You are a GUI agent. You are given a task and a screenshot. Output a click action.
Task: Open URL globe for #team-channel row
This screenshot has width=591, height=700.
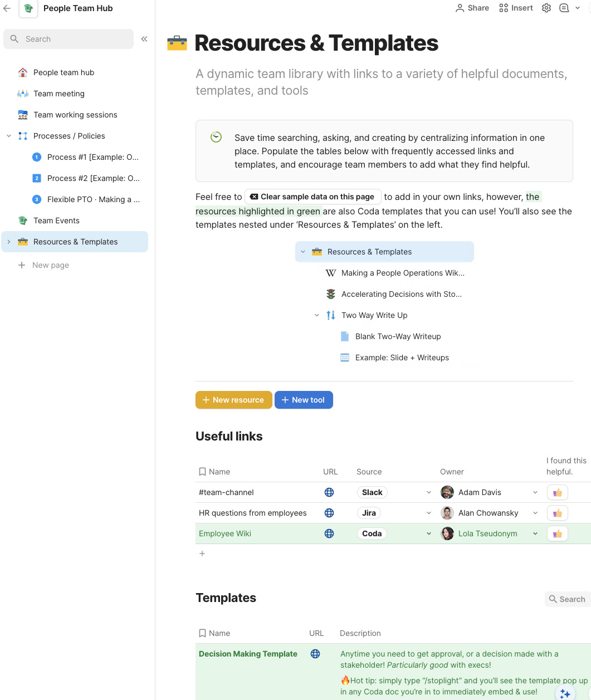[x=329, y=492]
